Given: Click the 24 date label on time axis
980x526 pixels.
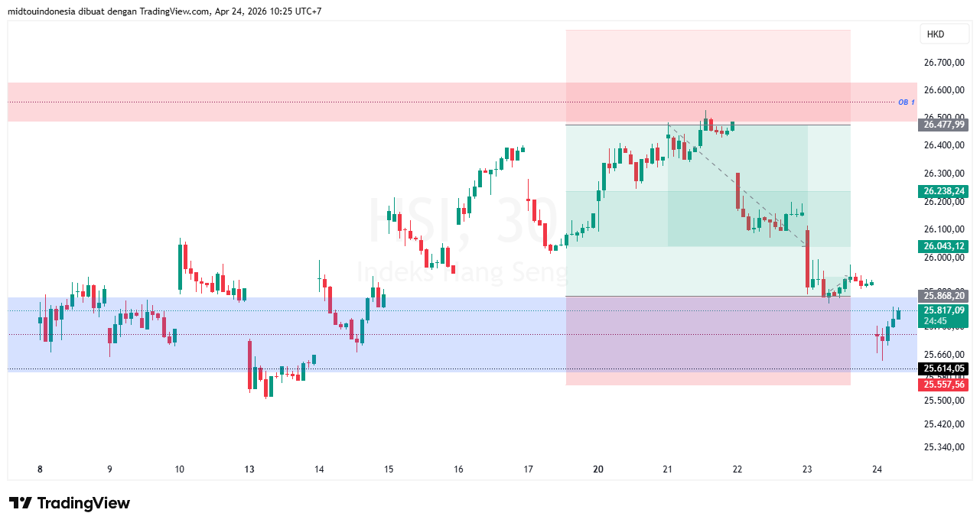Looking at the screenshot, I should (875, 469).
